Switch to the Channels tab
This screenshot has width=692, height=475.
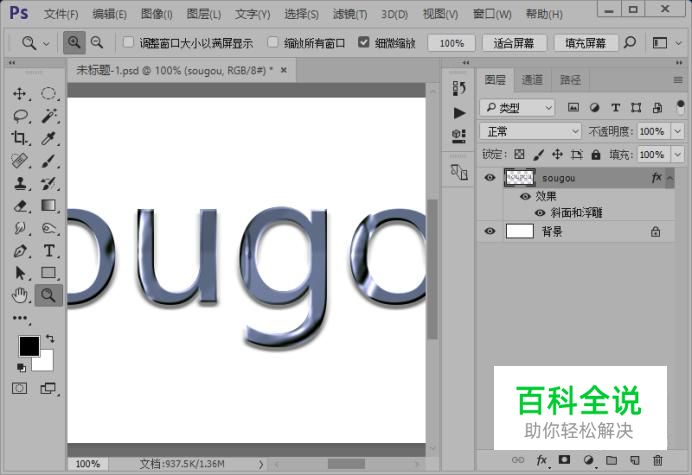[532, 80]
